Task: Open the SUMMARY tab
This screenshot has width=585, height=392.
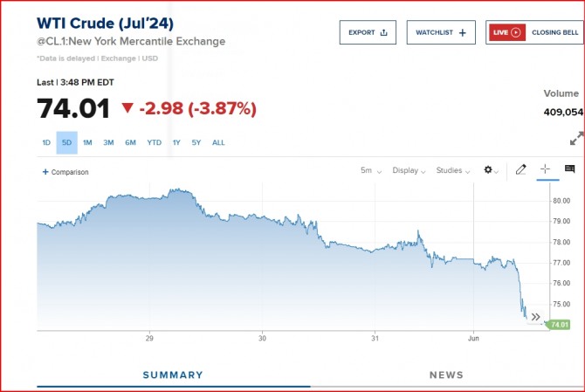Action: pos(173,375)
